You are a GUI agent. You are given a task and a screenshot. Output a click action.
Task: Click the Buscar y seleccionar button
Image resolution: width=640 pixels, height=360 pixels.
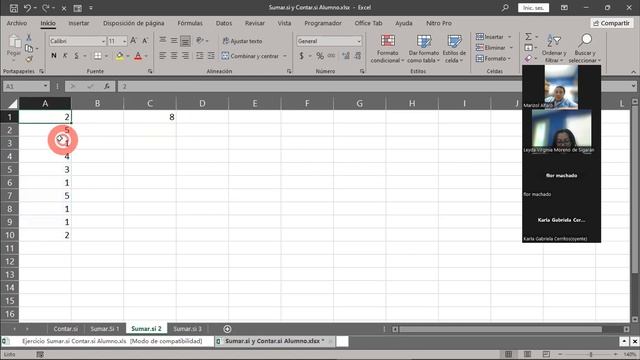pos(585,49)
